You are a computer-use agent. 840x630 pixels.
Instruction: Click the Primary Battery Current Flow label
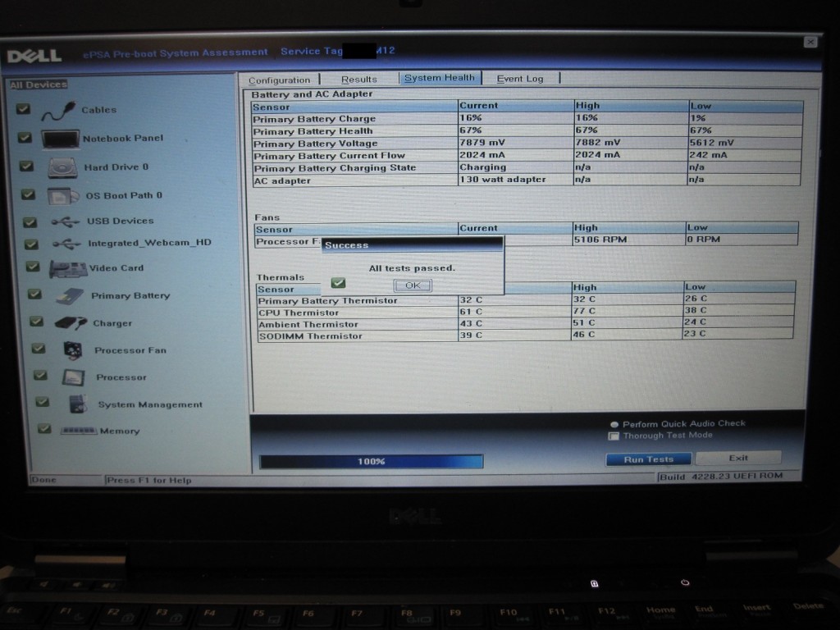coord(329,156)
